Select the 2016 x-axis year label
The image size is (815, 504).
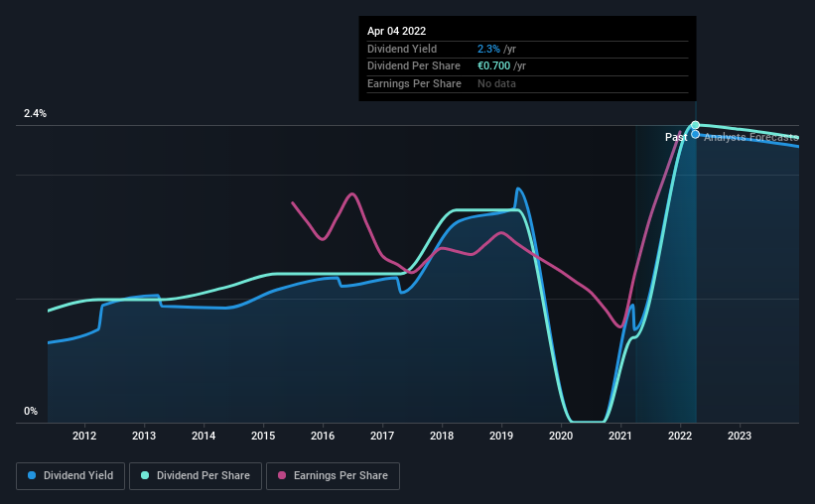pyautogui.click(x=323, y=436)
